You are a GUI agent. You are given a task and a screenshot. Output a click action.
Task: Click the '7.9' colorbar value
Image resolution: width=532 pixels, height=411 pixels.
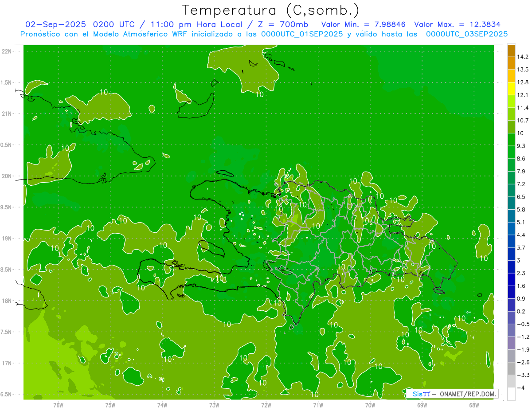coord(521,171)
